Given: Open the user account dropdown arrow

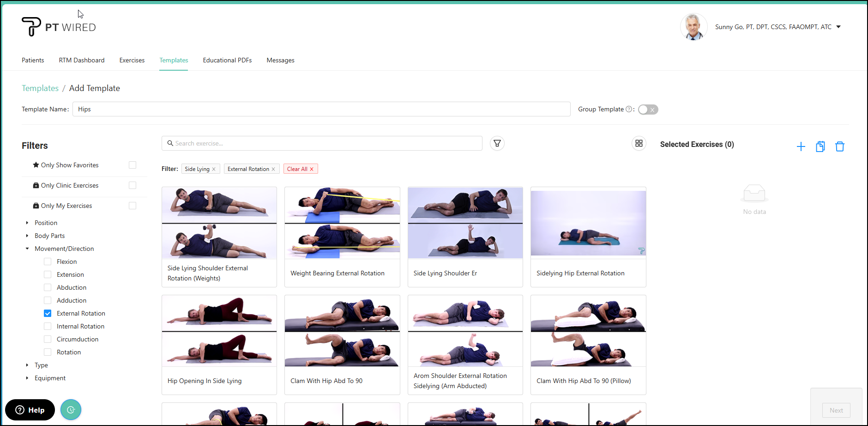Looking at the screenshot, I should 838,27.
